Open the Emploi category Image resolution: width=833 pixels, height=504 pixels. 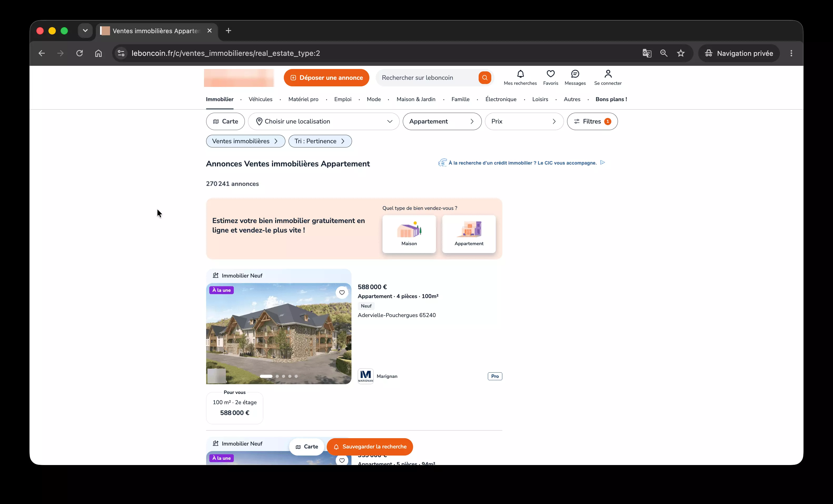click(x=343, y=99)
